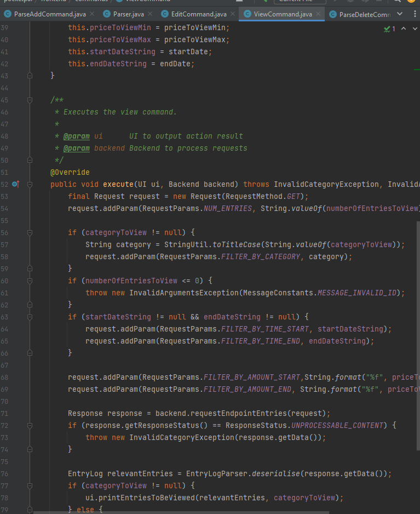
Task: Click the @Override annotation
Action: pyautogui.click(x=70, y=172)
